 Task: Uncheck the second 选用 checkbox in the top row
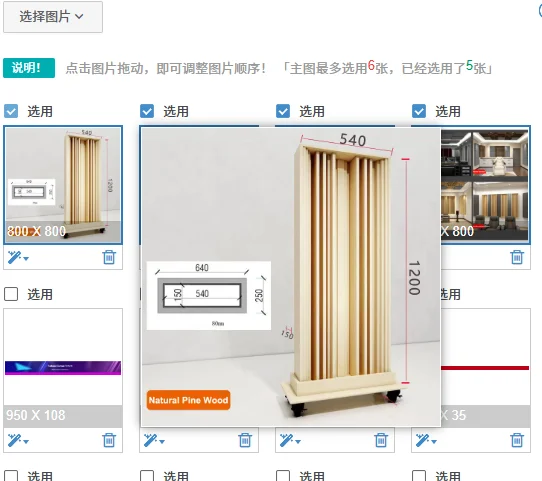(147, 111)
